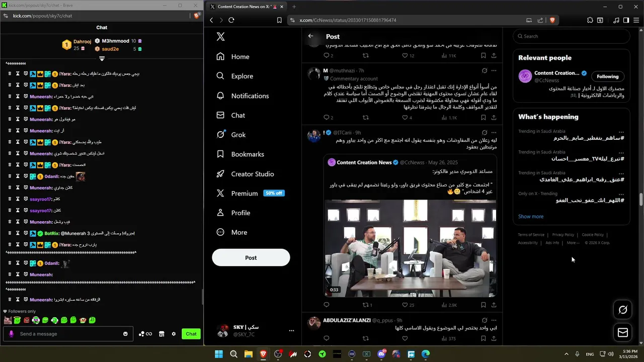View analytics of 2.9K views post
Screen dimensions: 644x362
pos(449,305)
